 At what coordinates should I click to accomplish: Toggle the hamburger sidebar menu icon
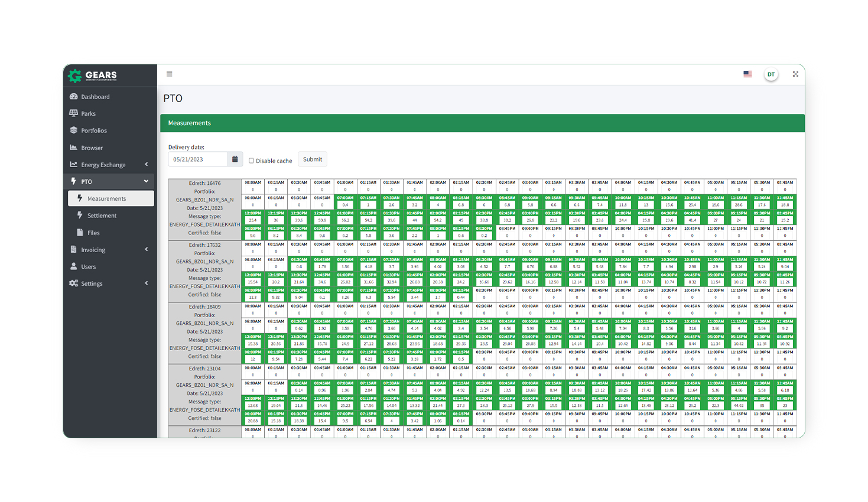pos(170,74)
